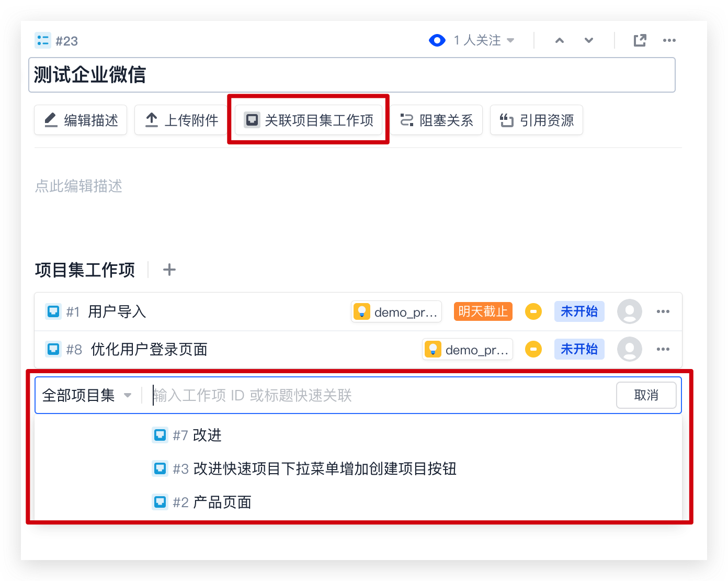The height and width of the screenshot is (581, 728).
Task: Go to next item with down chevron
Action: click(x=589, y=40)
